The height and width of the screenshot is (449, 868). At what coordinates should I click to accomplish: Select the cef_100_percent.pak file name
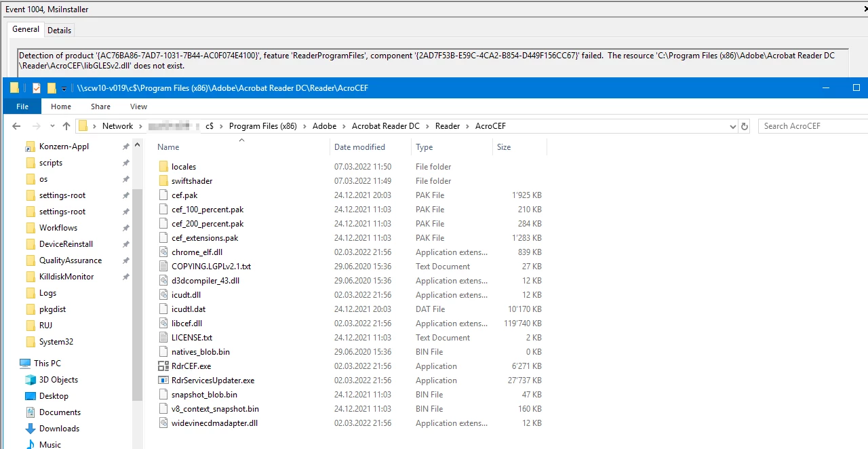point(208,210)
